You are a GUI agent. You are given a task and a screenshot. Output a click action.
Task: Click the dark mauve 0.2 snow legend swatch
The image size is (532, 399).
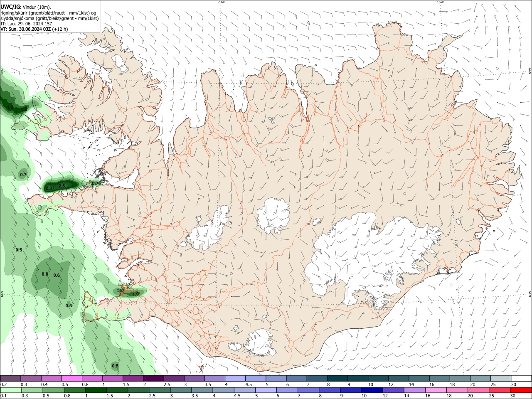tap(11, 378)
